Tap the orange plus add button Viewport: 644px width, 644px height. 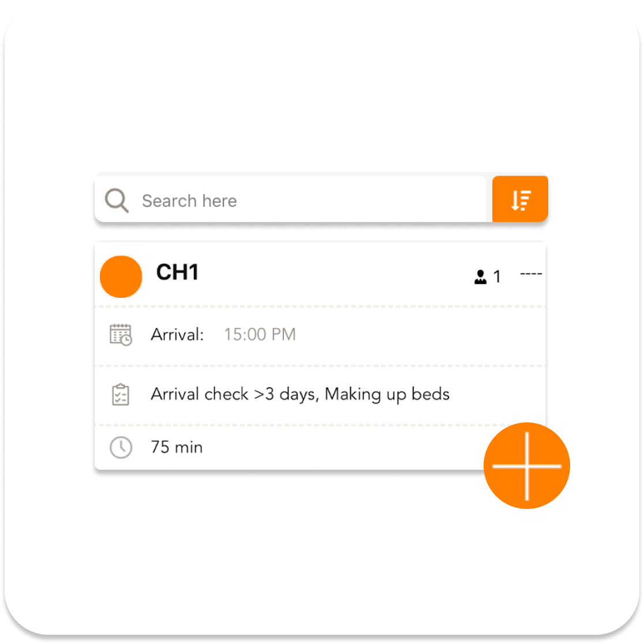[x=526, y=466]
